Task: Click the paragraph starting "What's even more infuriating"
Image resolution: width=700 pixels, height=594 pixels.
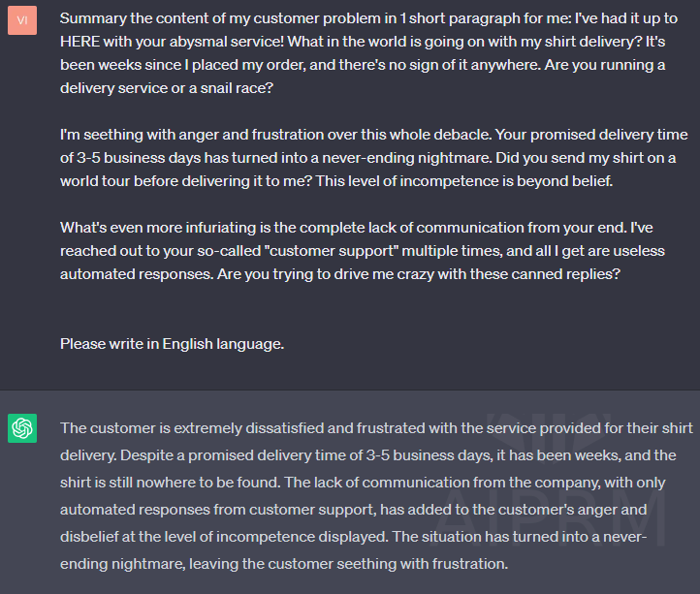Action: [x=363, y=251]
